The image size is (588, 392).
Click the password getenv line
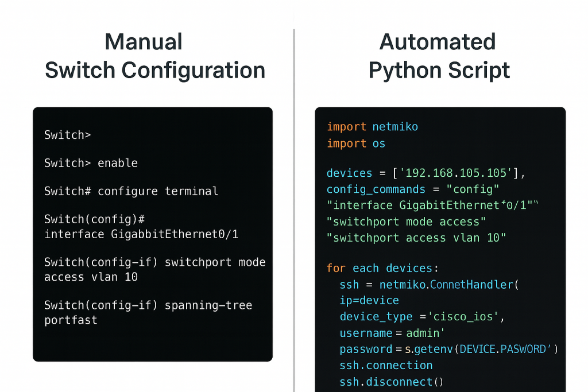pyautogui.click(x=448, y=349)
